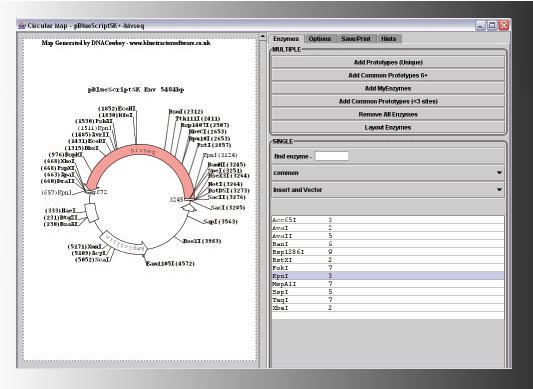
Task: Click Add Common Prototypes 6+ button
Action: click(388, 75)
